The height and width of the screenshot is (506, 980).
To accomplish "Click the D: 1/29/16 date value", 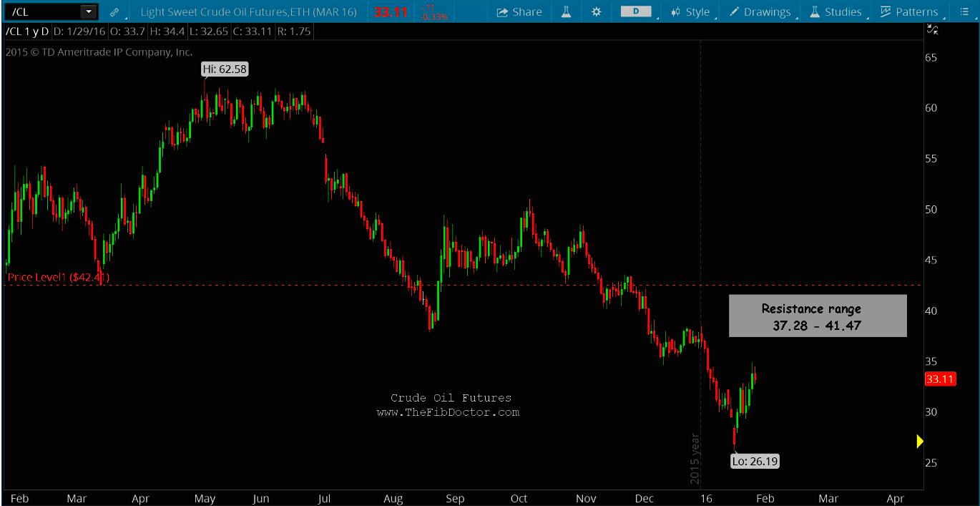I will [79, 31].
